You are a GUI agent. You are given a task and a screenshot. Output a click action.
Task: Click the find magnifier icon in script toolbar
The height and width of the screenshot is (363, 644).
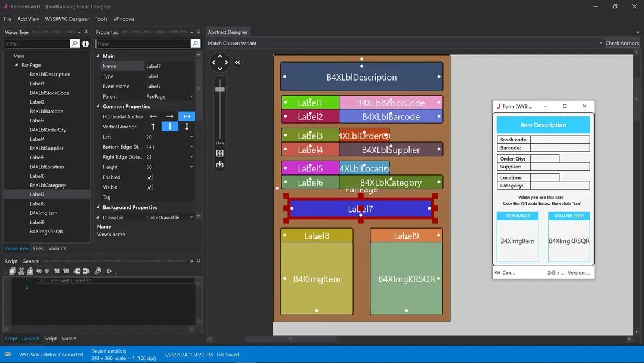click(98, 271)
